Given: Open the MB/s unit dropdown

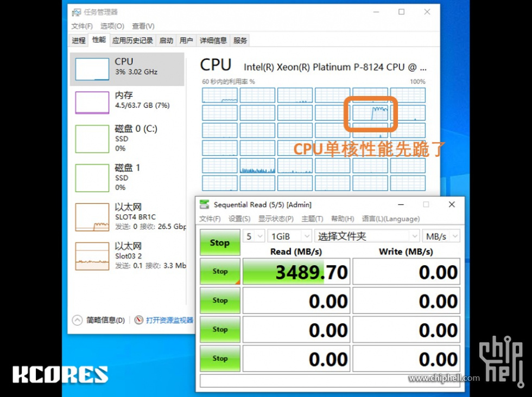Looking at the screenshot, I should click(441, 236).
